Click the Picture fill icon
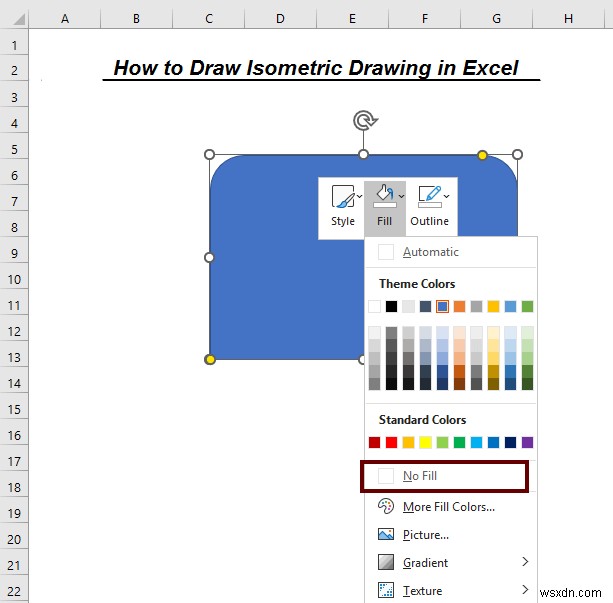Viewport: 613px width, 603px height. (386, 535)
